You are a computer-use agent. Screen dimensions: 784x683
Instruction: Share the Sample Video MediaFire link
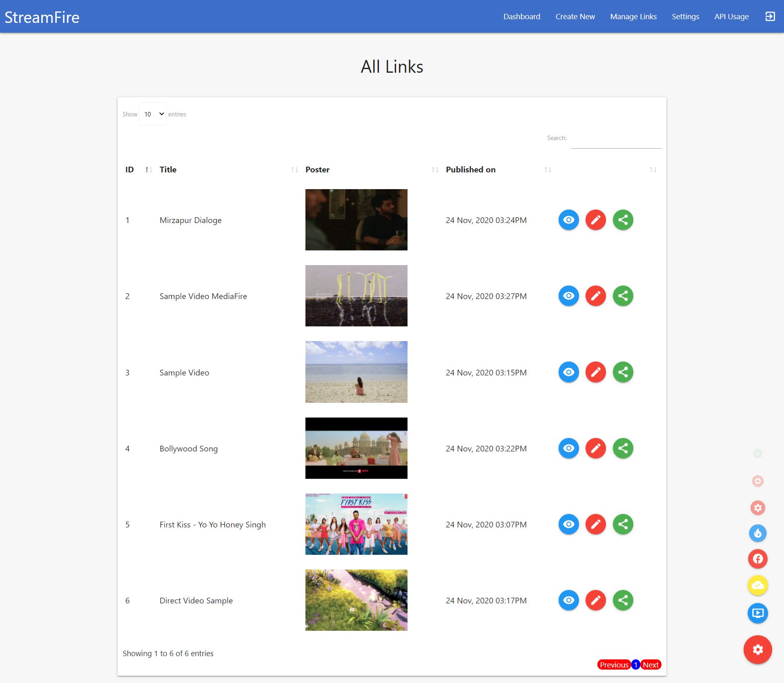point(623,296)
